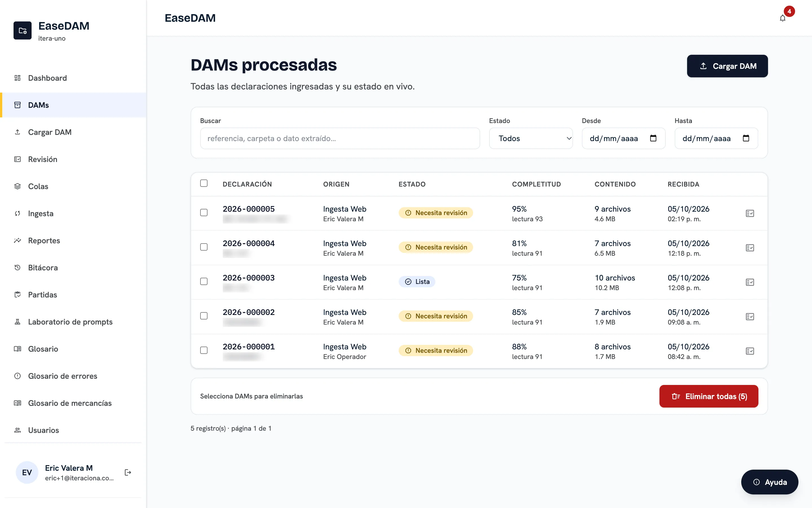Image resolution: width=812 pixels, height=508 pixels.
Task: Click the EaseDAM folder logo icon
Action: coord(23,30)
